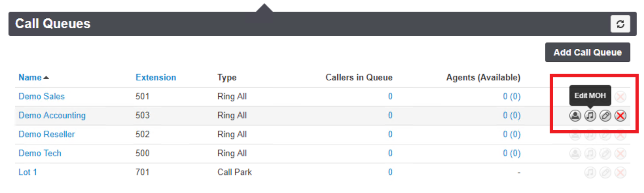Sort queues by Extension column
This screenshot has height=193, width=644.
(x=156, y=78)
